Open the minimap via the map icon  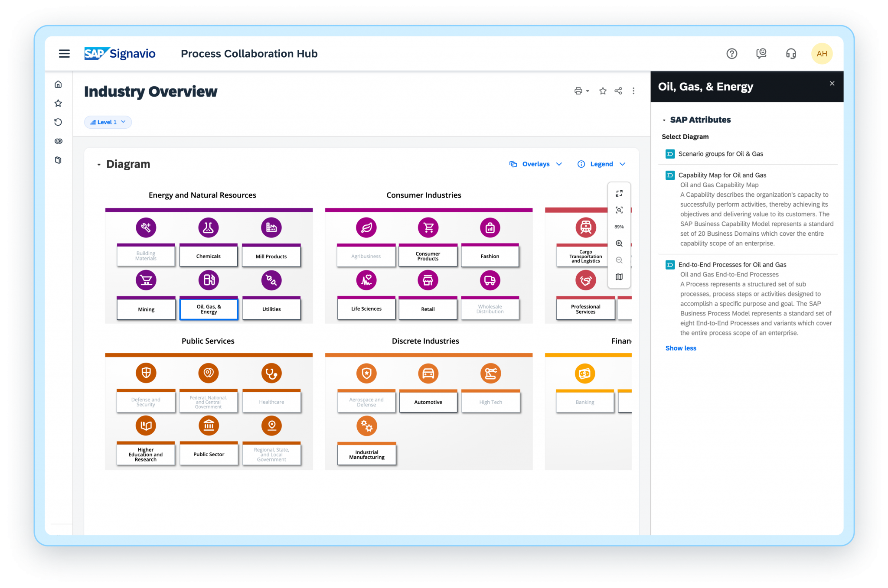[619, 277]
